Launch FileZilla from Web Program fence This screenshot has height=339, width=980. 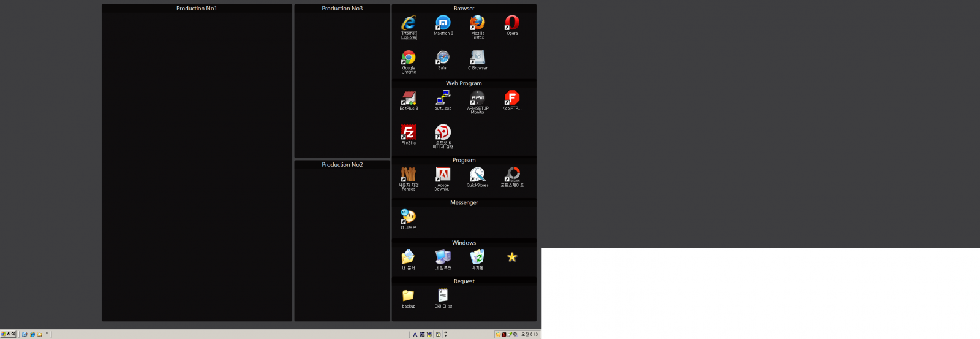[x=409, y=133]
